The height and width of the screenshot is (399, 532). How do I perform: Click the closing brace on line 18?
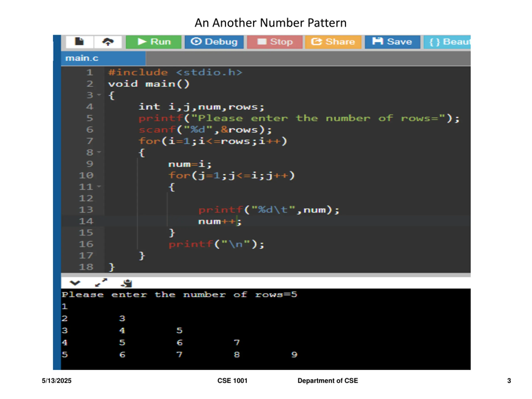point(112,267)
